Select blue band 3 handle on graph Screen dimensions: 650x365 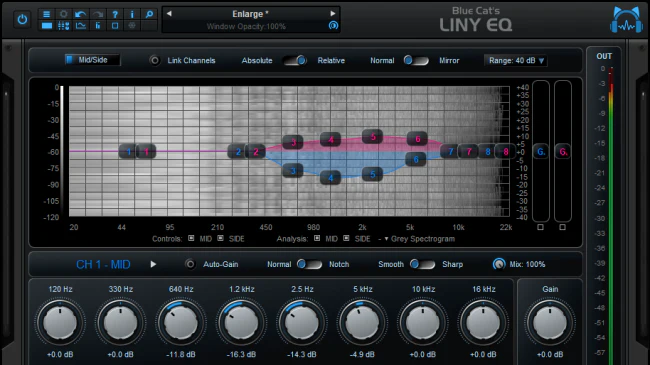tap(293, 170)
